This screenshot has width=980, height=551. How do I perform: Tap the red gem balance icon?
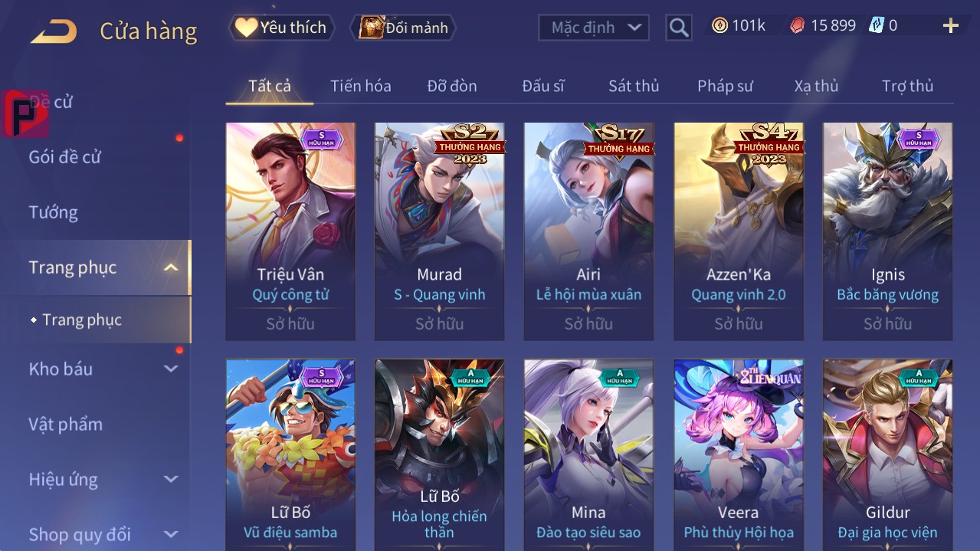pyautogui.click(x=798, y=25)
